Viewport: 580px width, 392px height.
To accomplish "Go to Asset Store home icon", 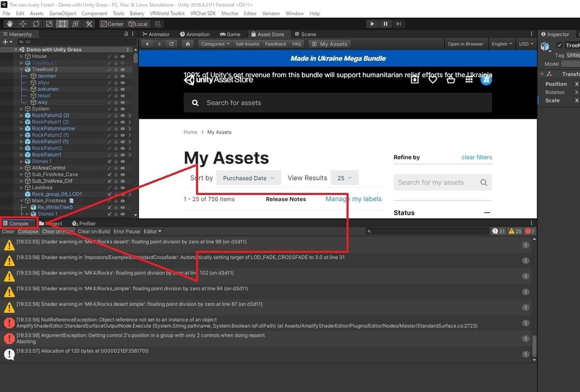I will [x=188, y=44].
